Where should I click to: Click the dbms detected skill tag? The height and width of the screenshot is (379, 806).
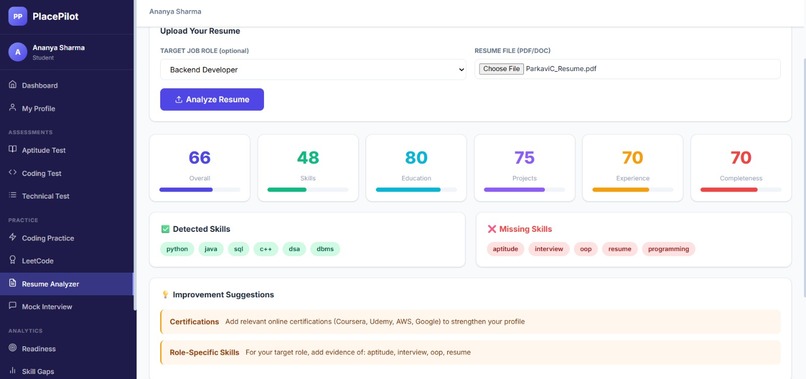[x=325, y=249]
